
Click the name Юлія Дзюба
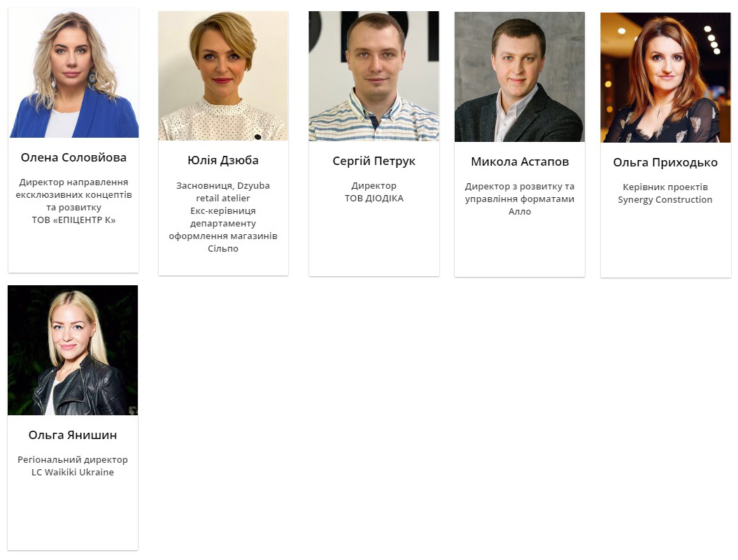(223, 160)
